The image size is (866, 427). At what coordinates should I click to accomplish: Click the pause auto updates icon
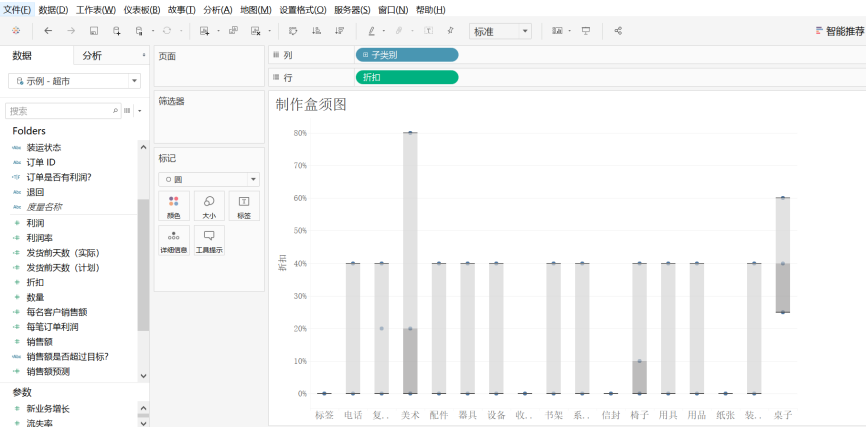[x=139, y=31]
